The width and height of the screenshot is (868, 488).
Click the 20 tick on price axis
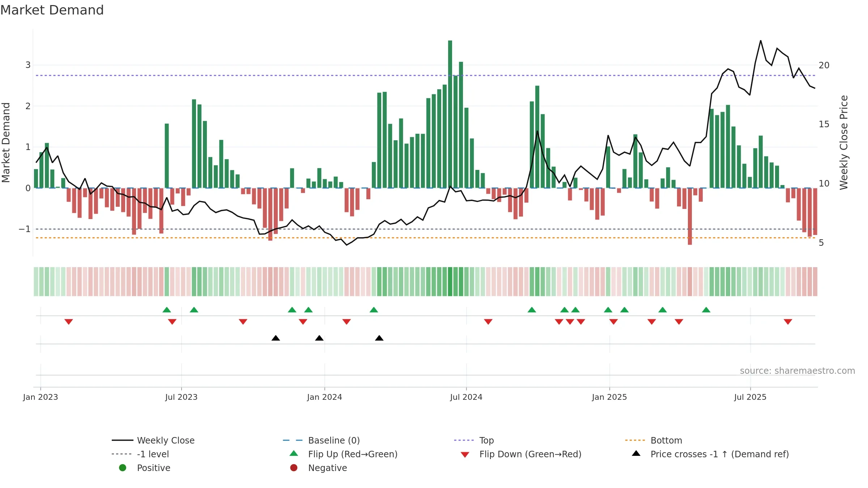click(824, 65)
